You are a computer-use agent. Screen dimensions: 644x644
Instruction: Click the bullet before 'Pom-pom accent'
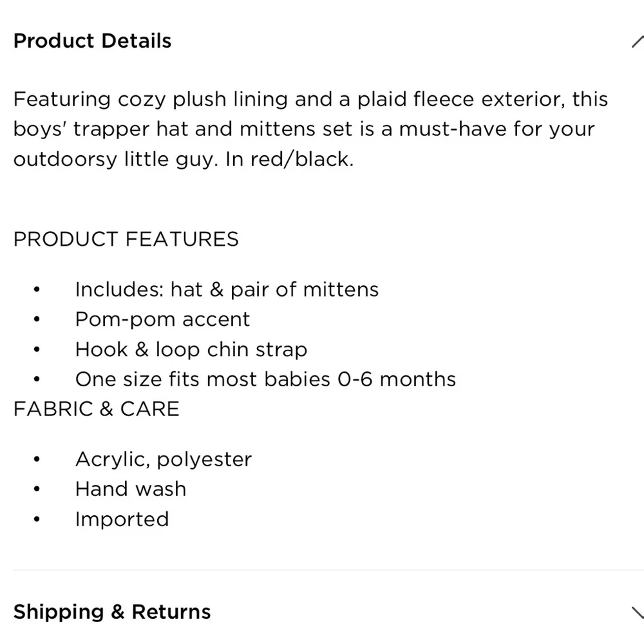(37, 319)
